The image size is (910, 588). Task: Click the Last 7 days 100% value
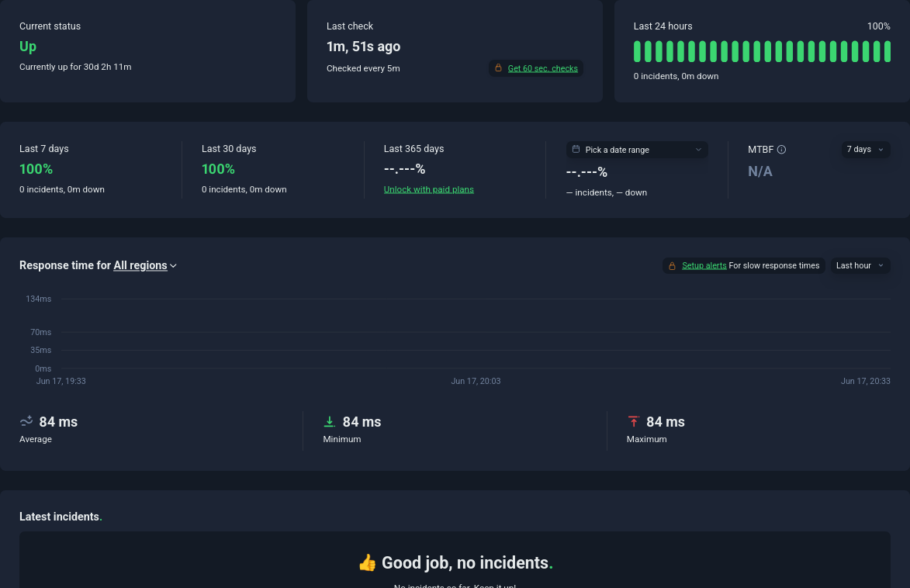click(x=36, y=169)
